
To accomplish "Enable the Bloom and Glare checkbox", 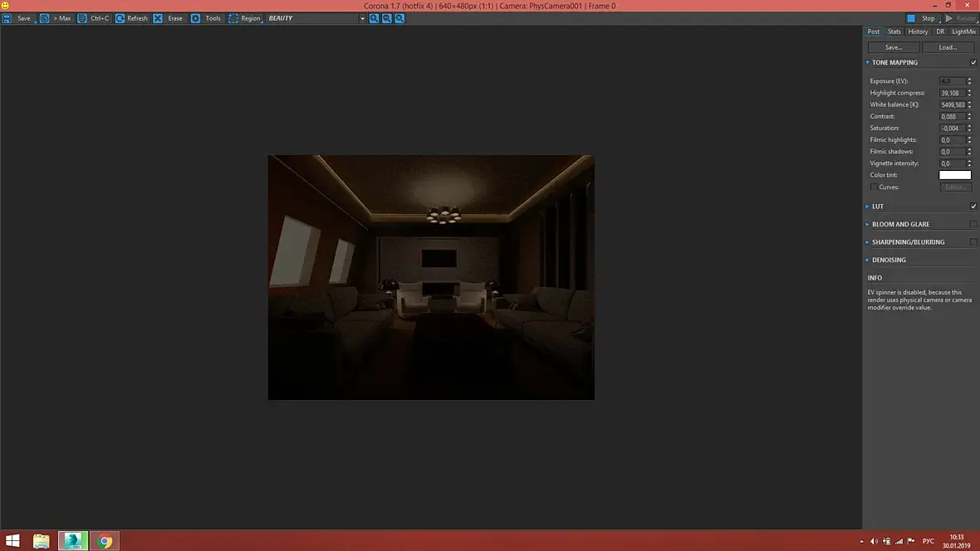I will pyautogui.click(x=973, y=224).
